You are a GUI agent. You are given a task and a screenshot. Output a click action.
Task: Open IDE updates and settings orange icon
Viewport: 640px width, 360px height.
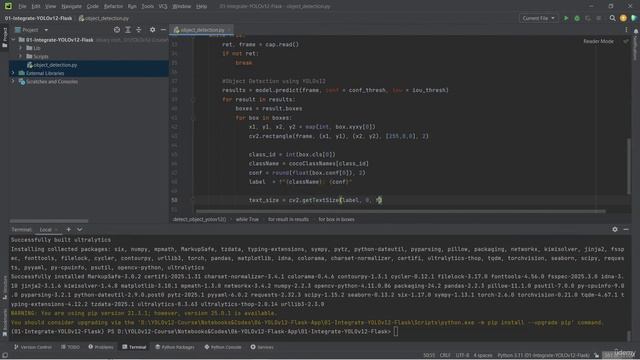pos(623,18)
